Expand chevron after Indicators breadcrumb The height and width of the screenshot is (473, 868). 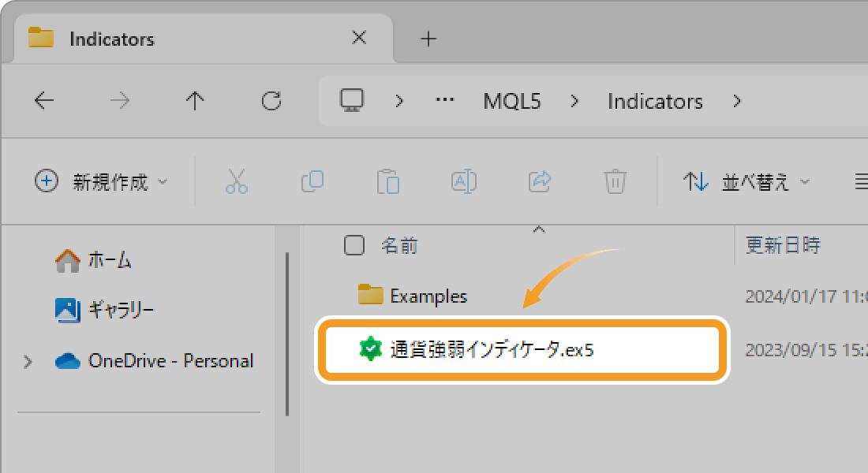pyautogui.click(x=737, y=101)
